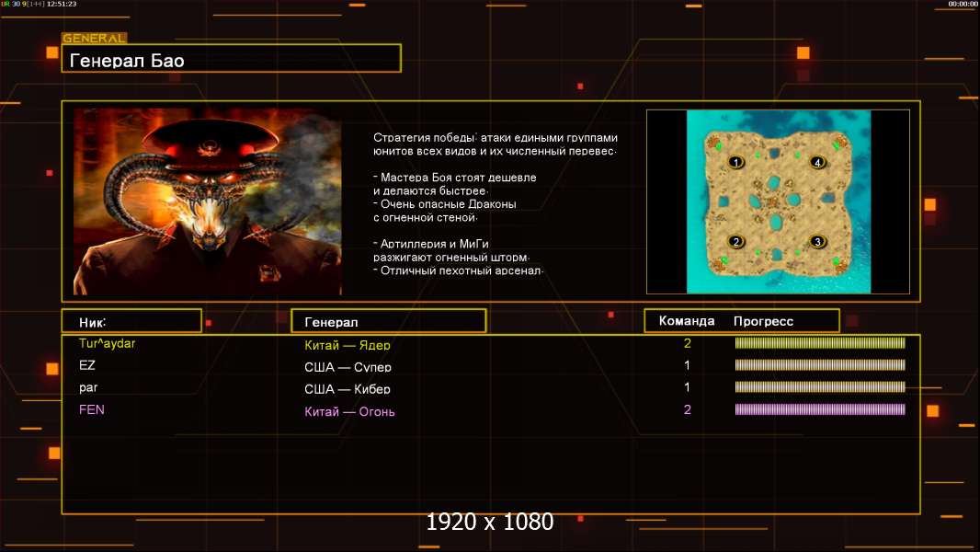980x552 pixels.
Task: Click start position 1 on the minimap
Action: (736, 163)
